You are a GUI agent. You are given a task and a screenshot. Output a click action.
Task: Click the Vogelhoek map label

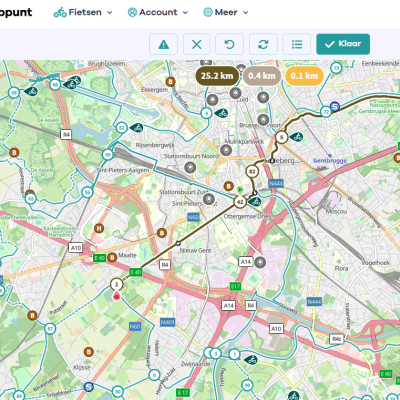pos(376,263)
